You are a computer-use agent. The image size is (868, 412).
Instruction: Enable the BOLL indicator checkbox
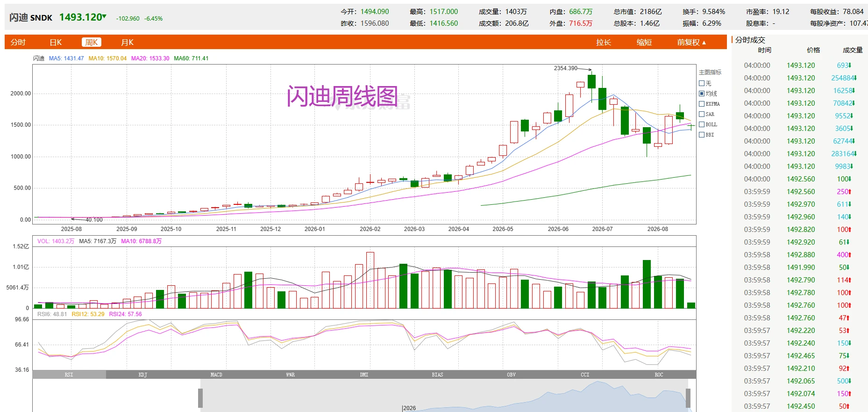[702, 124]
